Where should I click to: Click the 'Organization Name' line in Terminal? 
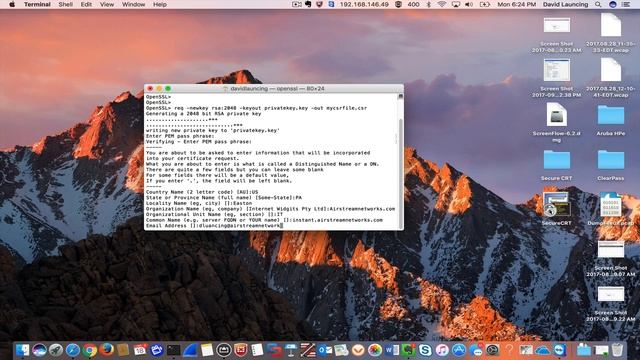270,209
